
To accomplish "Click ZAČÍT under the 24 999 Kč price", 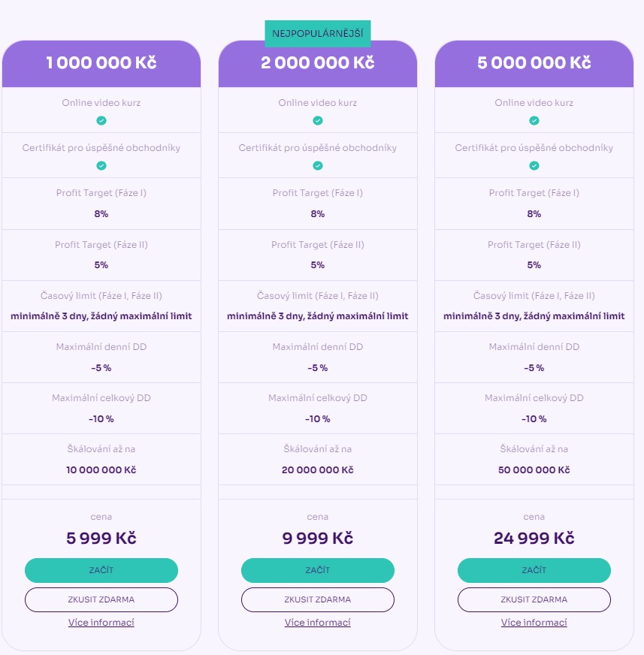I will click(534, 570).
